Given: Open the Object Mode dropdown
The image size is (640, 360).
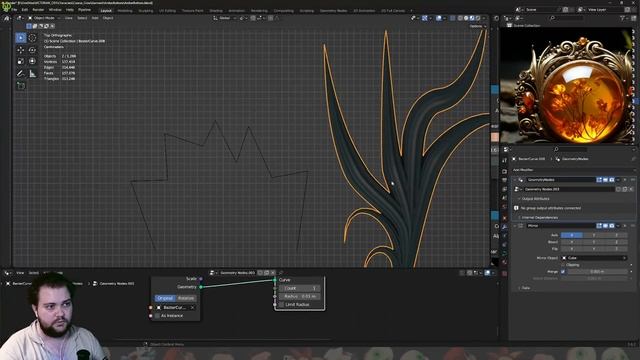Looking at the screenshot, I should point(44,18).
